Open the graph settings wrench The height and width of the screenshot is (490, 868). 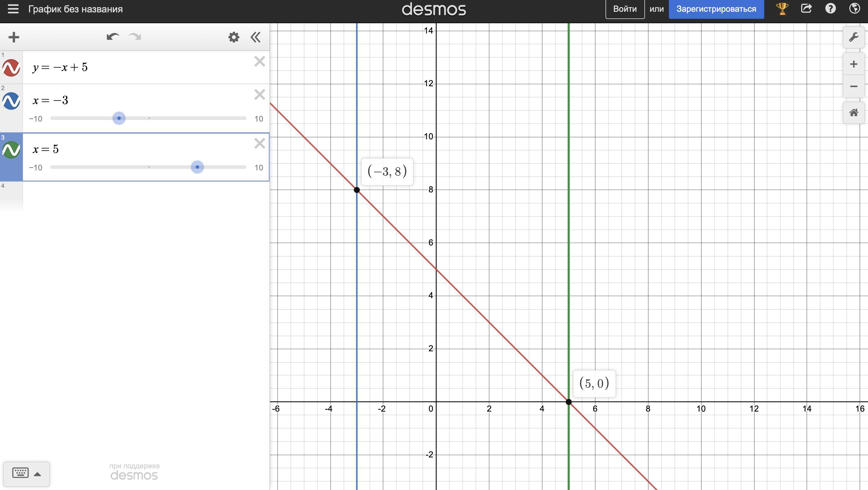pyautogui.click(x=854, y=37)
